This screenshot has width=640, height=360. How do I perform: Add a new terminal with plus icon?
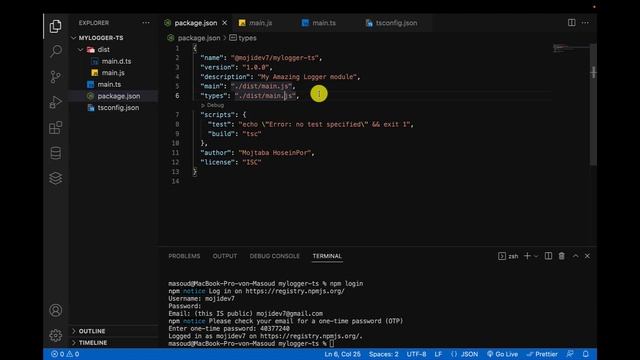pyautogui.click(x=527, y=256)
